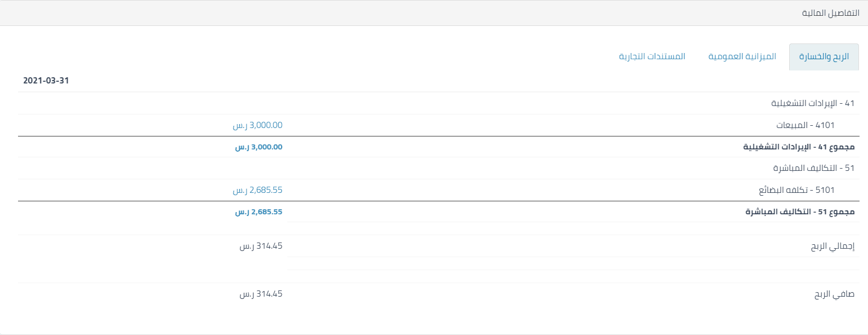
Task: Click the مجموع 51 - التكاليف المباشرة total label
Action: [800, 212]
